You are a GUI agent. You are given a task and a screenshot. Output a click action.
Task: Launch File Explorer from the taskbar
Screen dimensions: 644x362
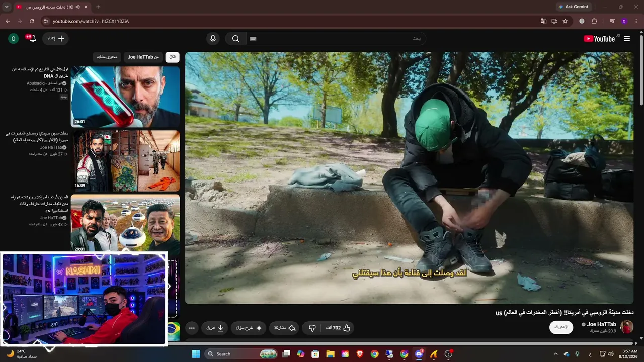(331, 354)
